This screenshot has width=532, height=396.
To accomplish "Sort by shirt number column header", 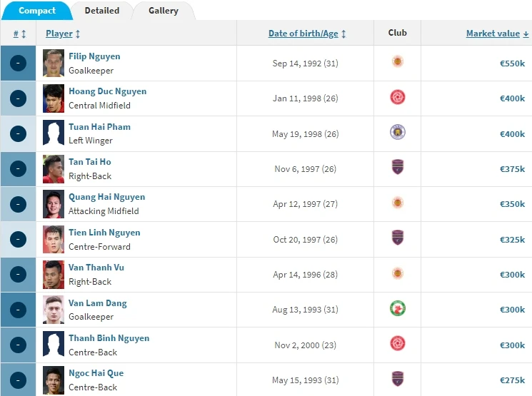I will pos(19,34).
